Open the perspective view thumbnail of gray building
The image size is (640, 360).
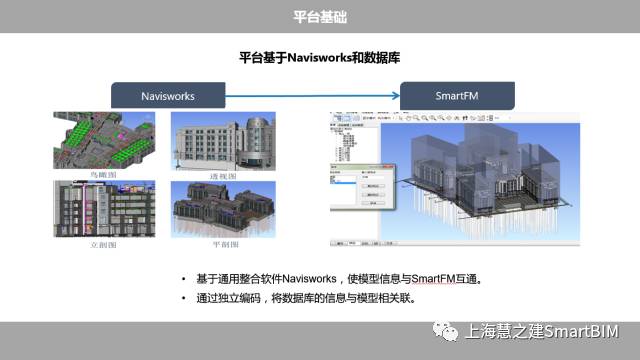(223, 141)
